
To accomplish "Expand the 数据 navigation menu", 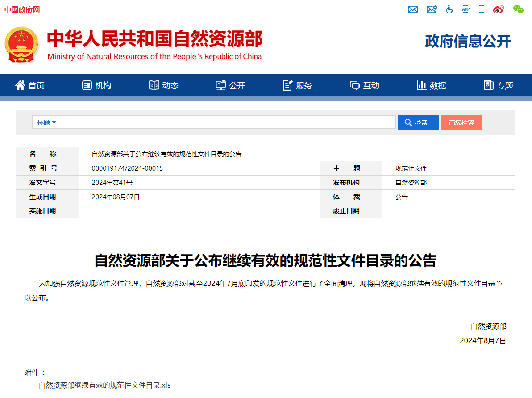I will [431, 85].
